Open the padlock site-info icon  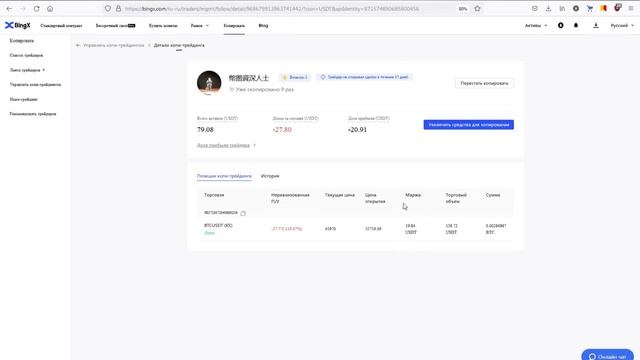pyautogui.click(x=118, y=9)
